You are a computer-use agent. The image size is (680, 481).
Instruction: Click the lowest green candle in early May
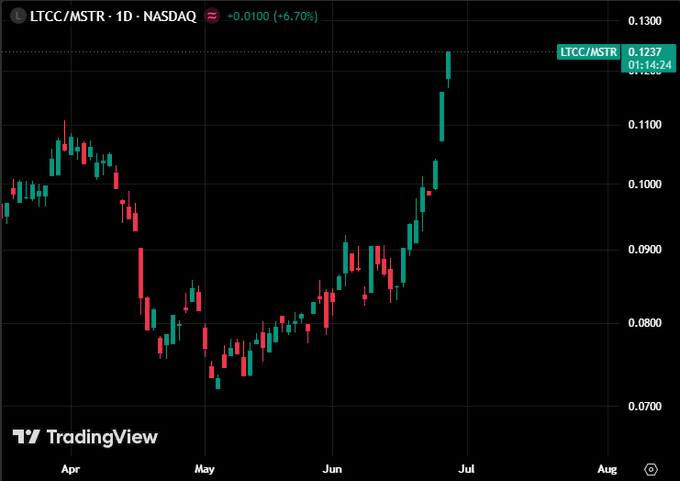(218, 383)
